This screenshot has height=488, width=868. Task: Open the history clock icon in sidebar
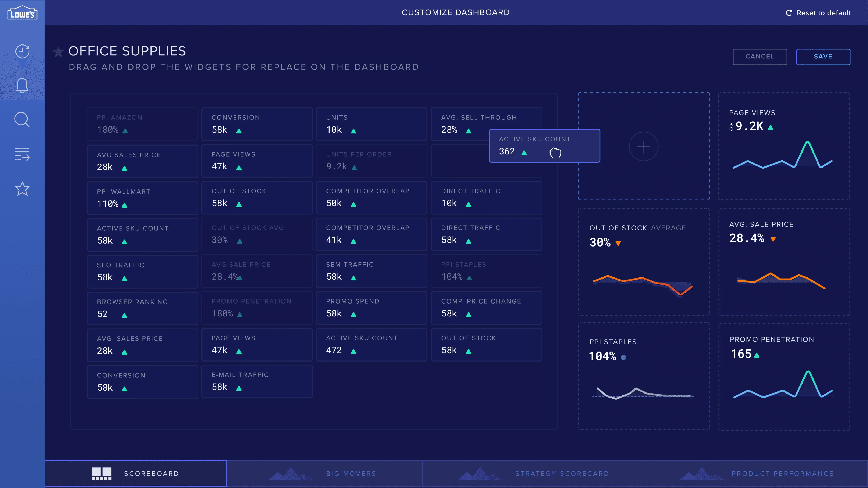[x=22, y=51]
